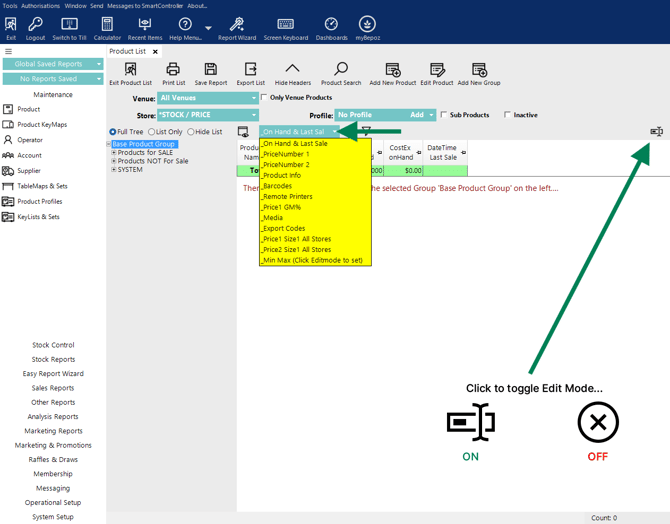Select the List Only radio button
This screenshot has height=524, width=670.
(152, 132)
